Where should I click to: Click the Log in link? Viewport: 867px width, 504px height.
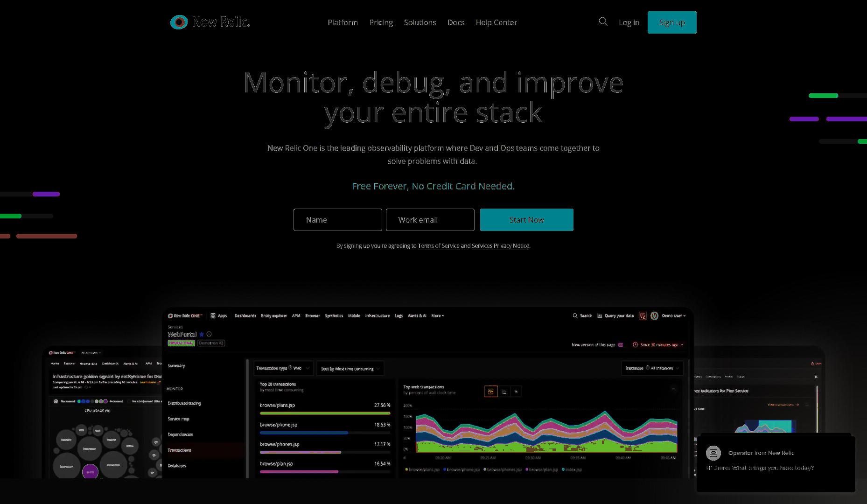[629, 22]
